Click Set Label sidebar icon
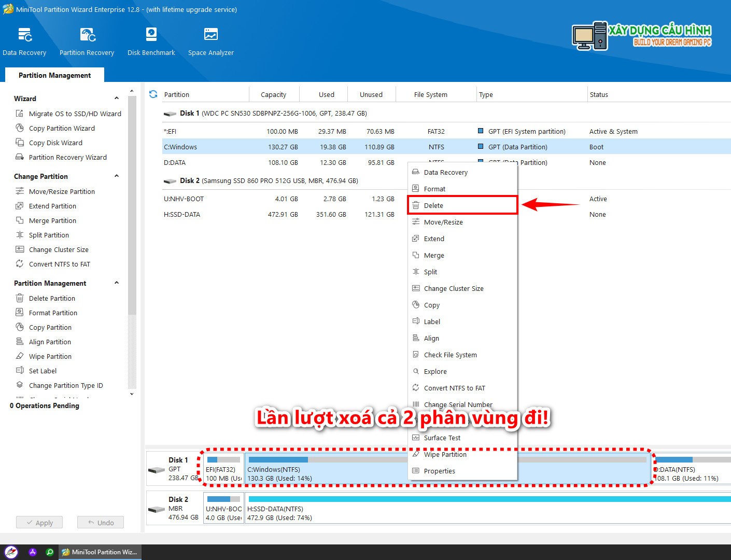 tap(20, 371)
